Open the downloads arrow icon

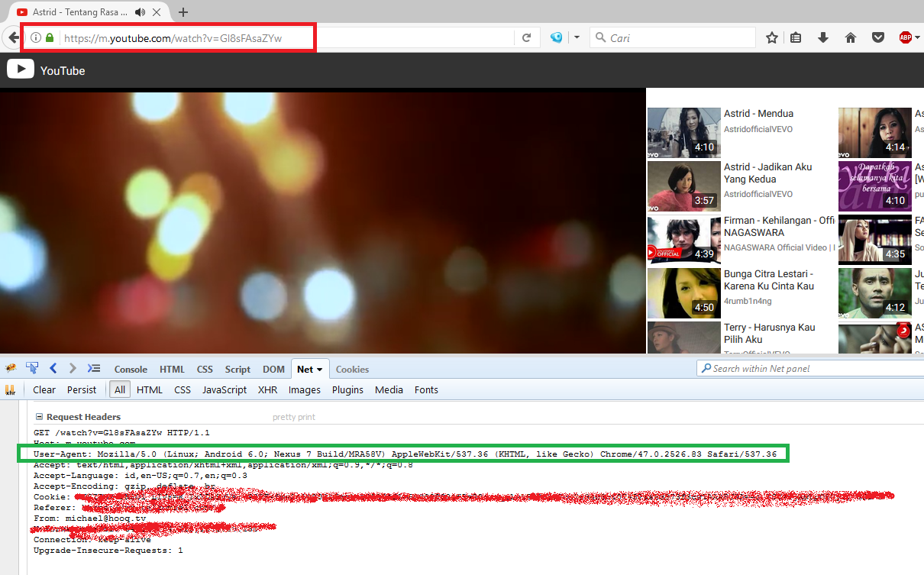click(823, 37)
